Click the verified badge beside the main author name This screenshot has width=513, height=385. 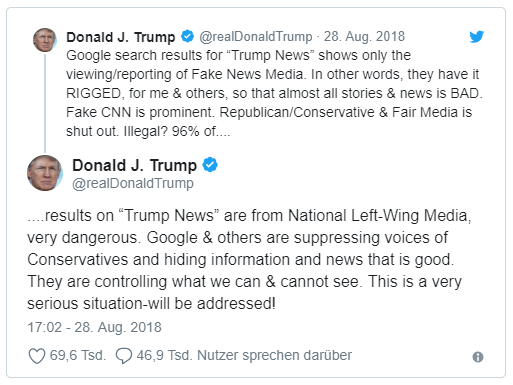[210, 165]
